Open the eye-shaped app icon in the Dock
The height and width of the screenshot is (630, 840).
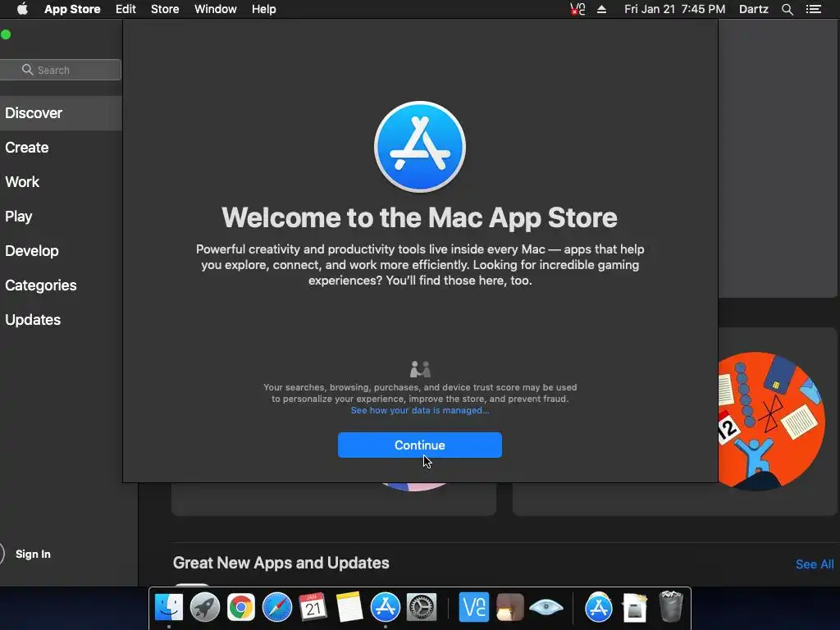[546, 607]
